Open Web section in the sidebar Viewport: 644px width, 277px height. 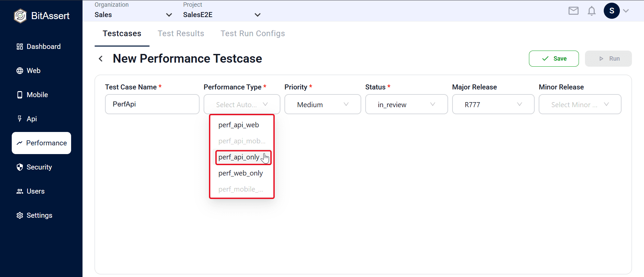pos(41,71)
